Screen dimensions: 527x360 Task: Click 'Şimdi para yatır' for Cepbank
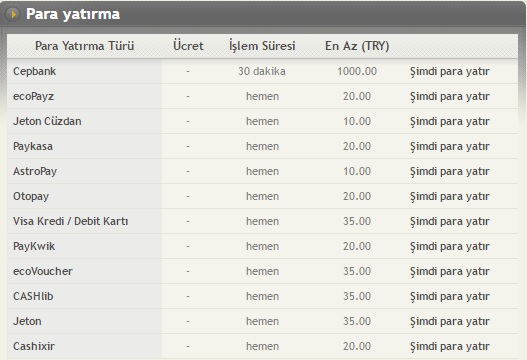(450, 72)
